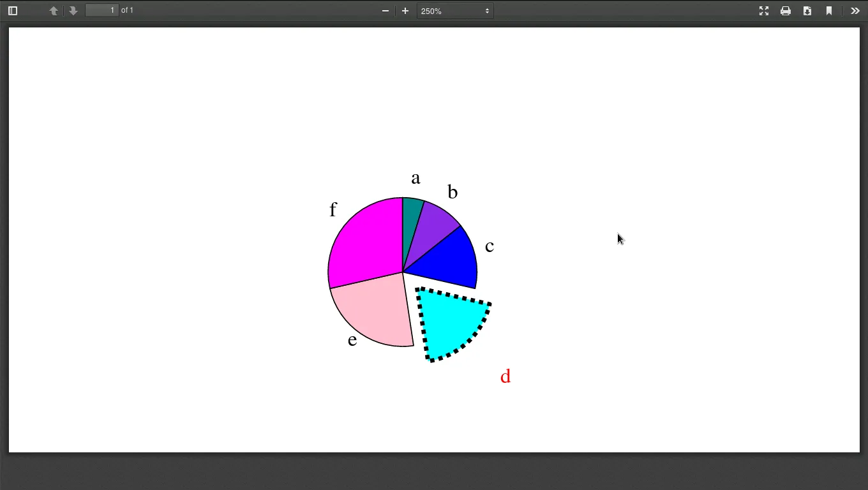868x490 pixels.
Task: Open the 250% zoom level dropdown
Action: click(455, 11)
